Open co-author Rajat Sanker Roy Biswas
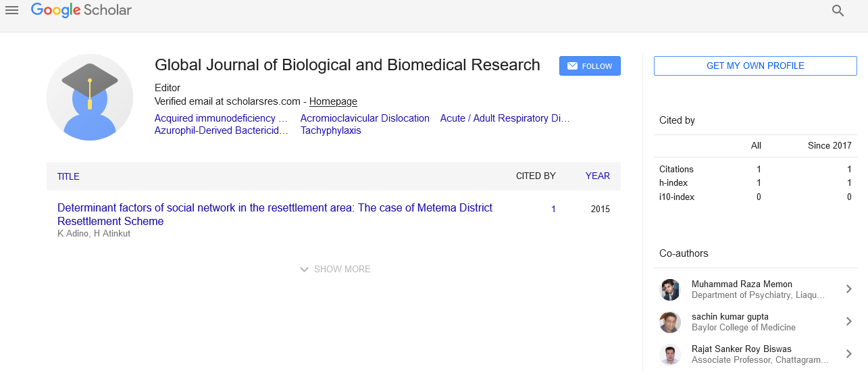This screenshot has height=375, width=868. (742, 349)
